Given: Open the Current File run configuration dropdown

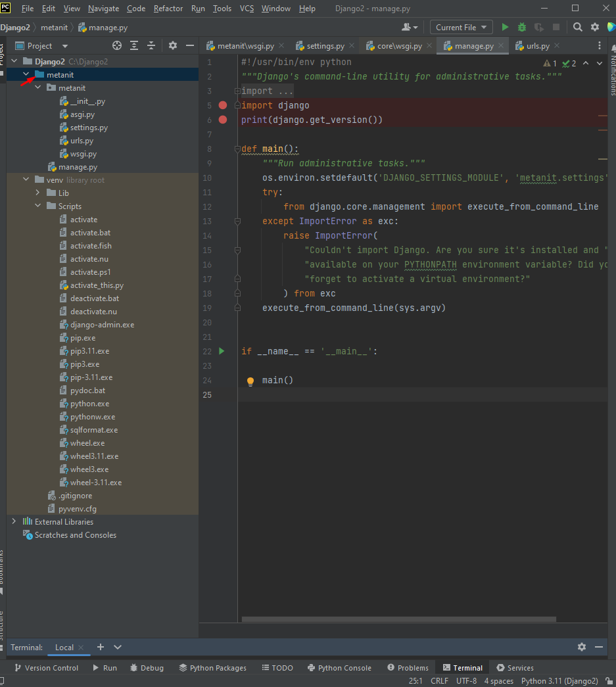Looking at the screenshot, I should point(461,27).
